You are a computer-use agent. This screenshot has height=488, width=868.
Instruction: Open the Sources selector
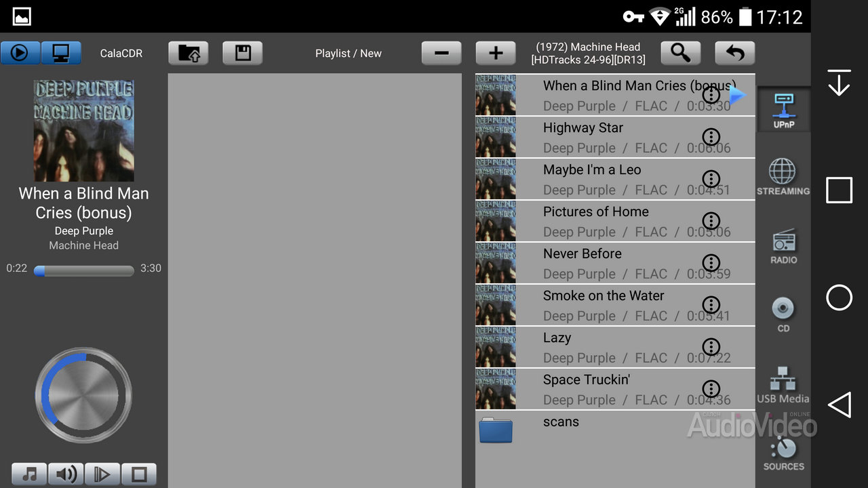(x=784, y=454)
